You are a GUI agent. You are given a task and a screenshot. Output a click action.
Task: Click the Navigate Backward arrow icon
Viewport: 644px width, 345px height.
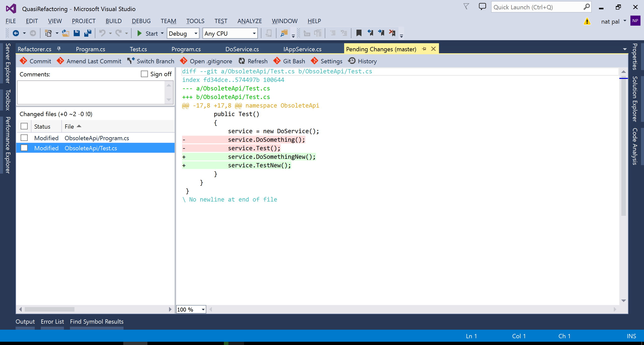[x=16, y=33]
